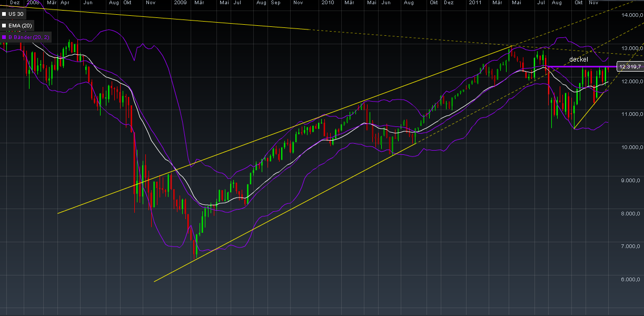This screenshot has height=316, width=644.
Task: Toggle visibility of the EMA (20) indicator
Action: [x=4, y=25]
